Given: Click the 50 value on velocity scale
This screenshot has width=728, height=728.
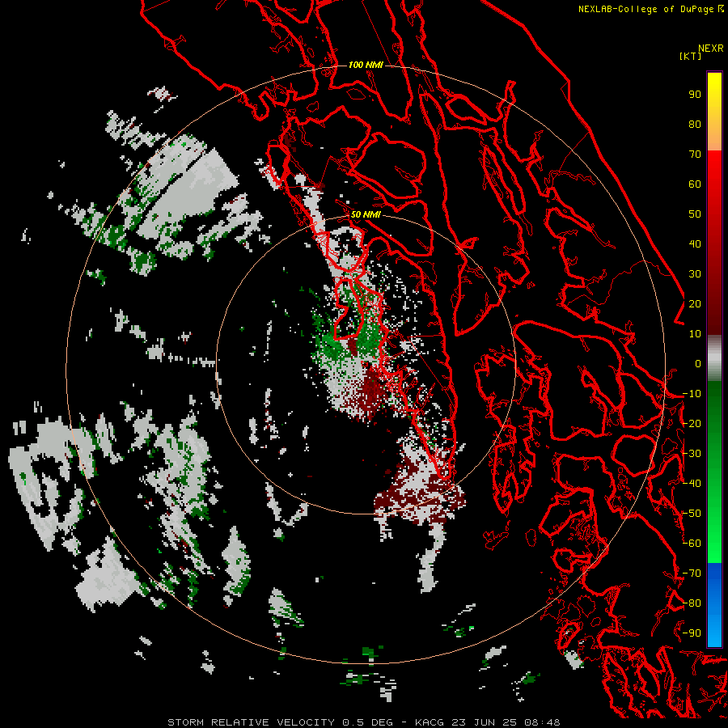Looking at the screenshot, I should coord(695,214).
